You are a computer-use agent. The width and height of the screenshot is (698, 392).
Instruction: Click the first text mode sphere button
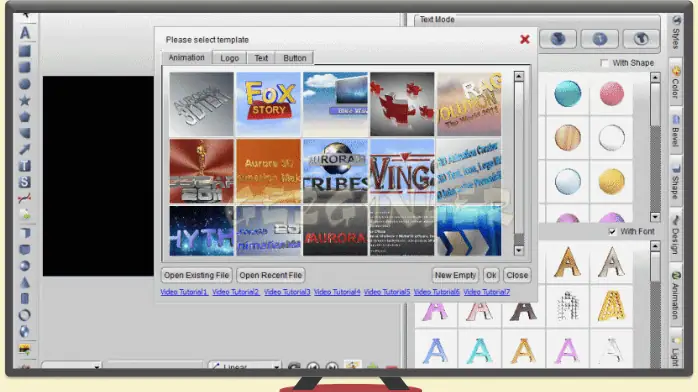[558, 39]
